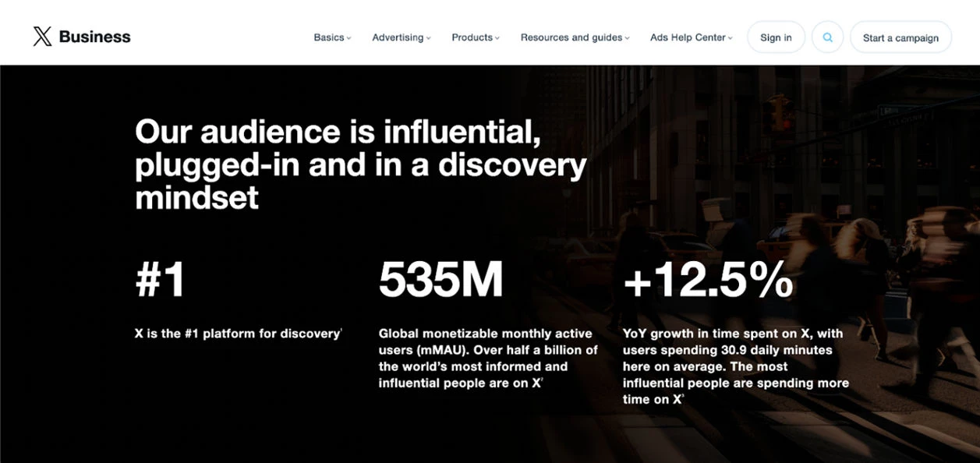
Task: Click the #1 statistic figure
Action: click(161, 279)
